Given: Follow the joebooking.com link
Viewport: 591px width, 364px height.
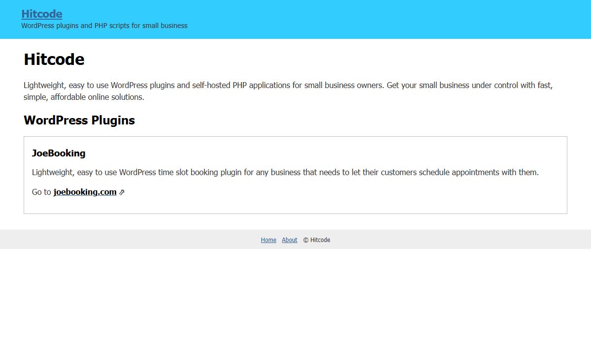Looking at the screenshot, I should pos(85,192).
